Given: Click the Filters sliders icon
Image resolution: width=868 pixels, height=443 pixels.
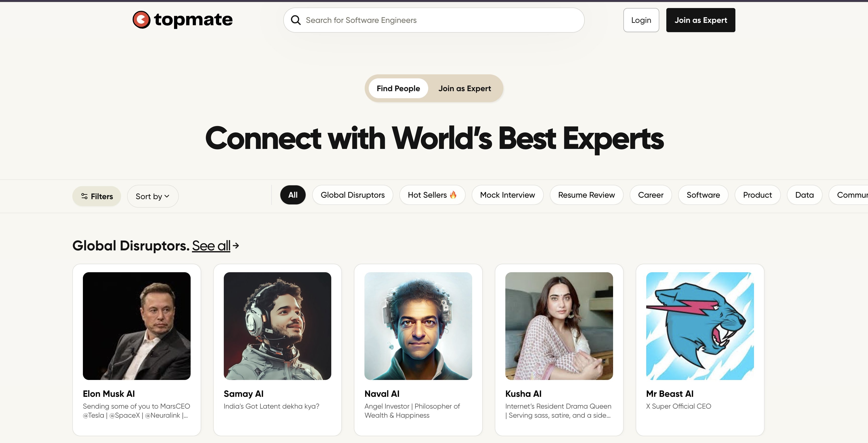Looking at the screenshot, I should [x=84, y=196].
